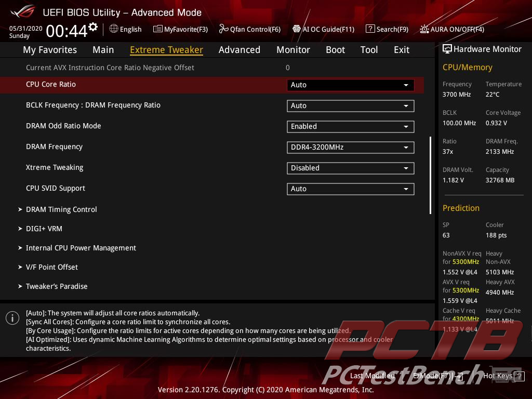This screenshot has height=399, width=532.
Task: Click the Hardware Monitor screen icon
Action: point(447,49)
